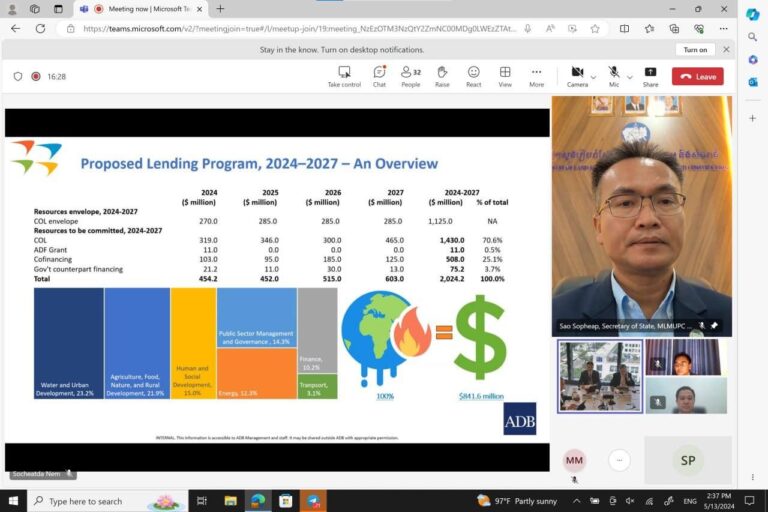Click the Teams URL address bar

click(299, 29)
